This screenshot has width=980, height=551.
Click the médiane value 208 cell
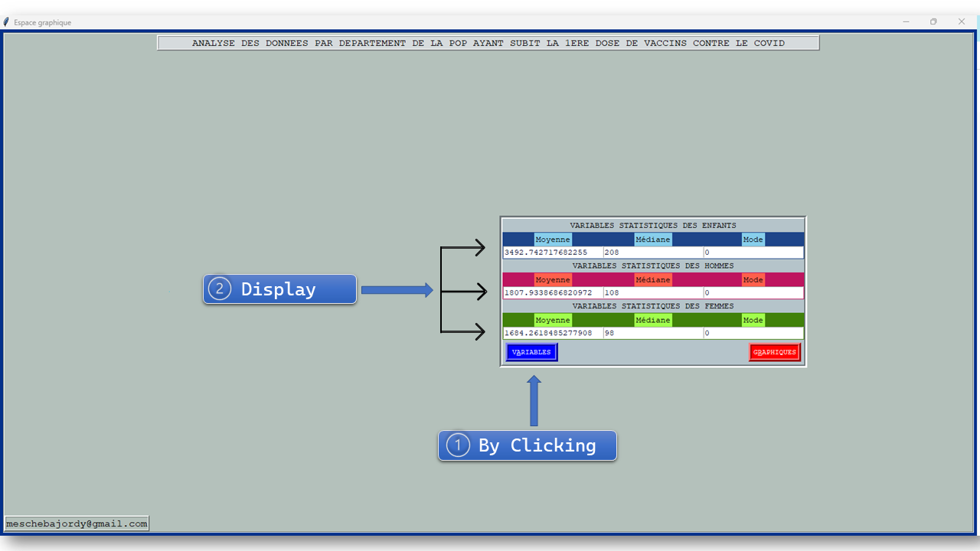[612, 252]
